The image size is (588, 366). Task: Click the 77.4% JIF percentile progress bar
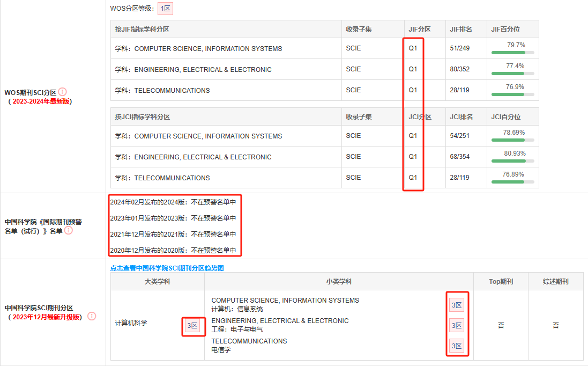pos(512,74)
